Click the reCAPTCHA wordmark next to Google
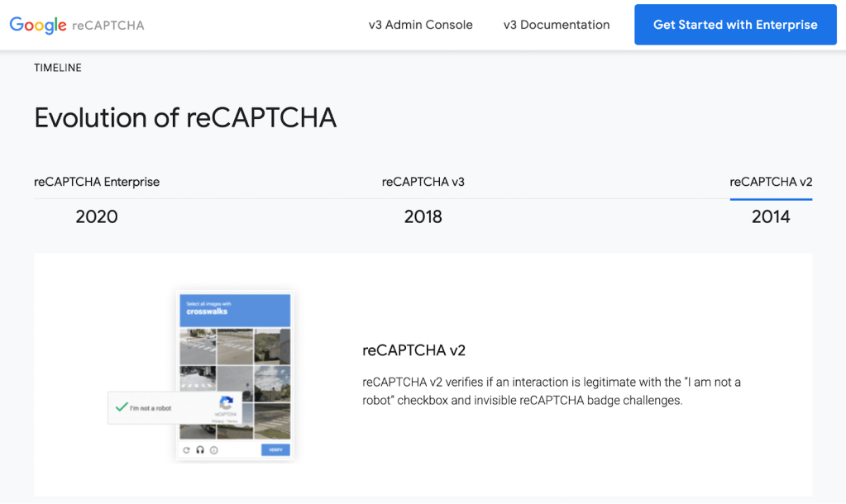This screenshot has width=846, height=504. [x=110, y=26]
